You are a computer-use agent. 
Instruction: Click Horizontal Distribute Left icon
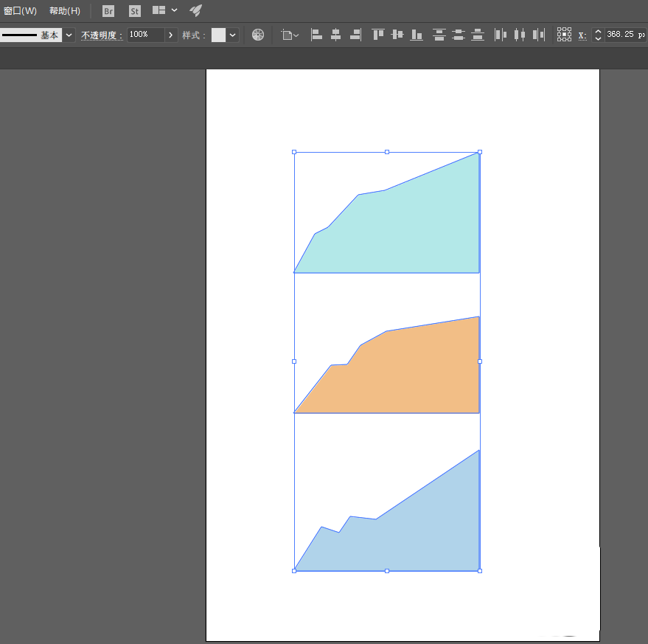pos(500,35)
